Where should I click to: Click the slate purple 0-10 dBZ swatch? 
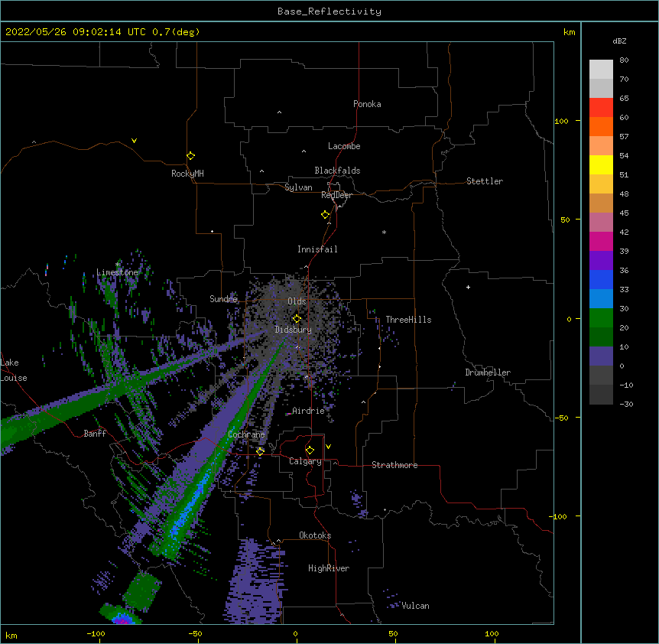pos(601,356)
